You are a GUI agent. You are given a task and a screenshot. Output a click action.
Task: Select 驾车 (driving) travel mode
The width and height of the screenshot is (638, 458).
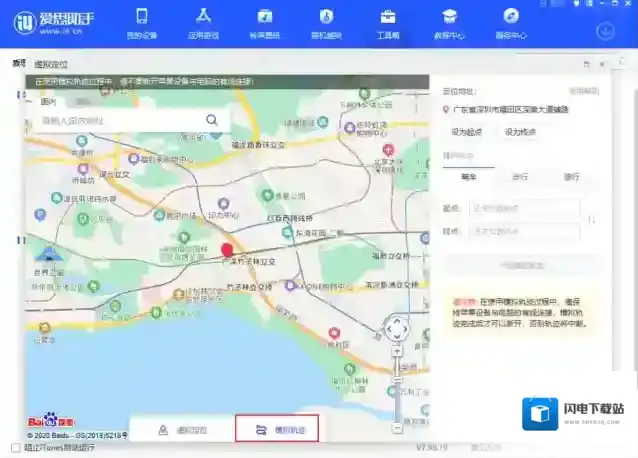point(571,177)
